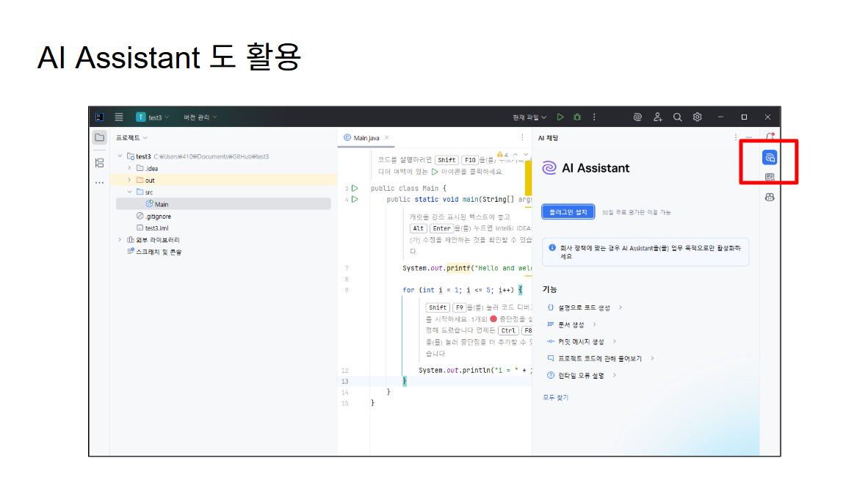Start debugging with the bug icon
868x480 pixels.
tap(577, 117)
